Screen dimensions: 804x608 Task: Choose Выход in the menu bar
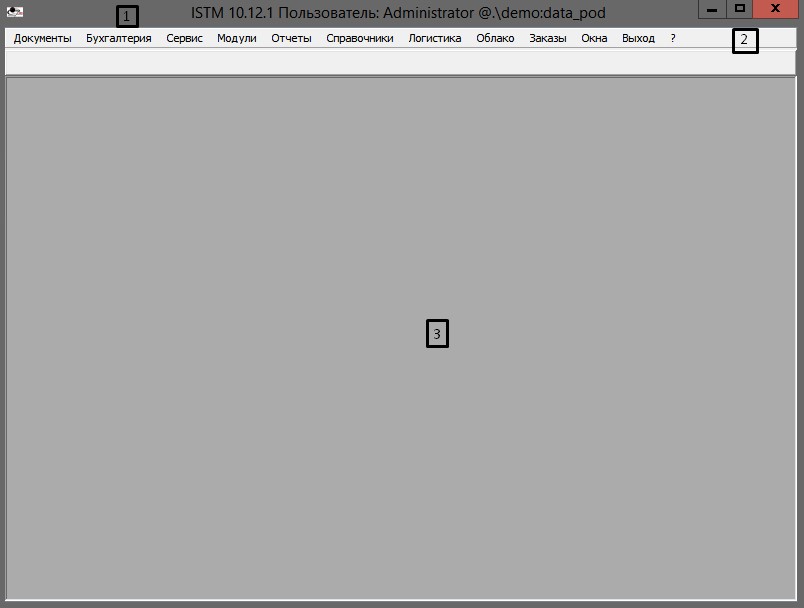click(x=638, y=38)
